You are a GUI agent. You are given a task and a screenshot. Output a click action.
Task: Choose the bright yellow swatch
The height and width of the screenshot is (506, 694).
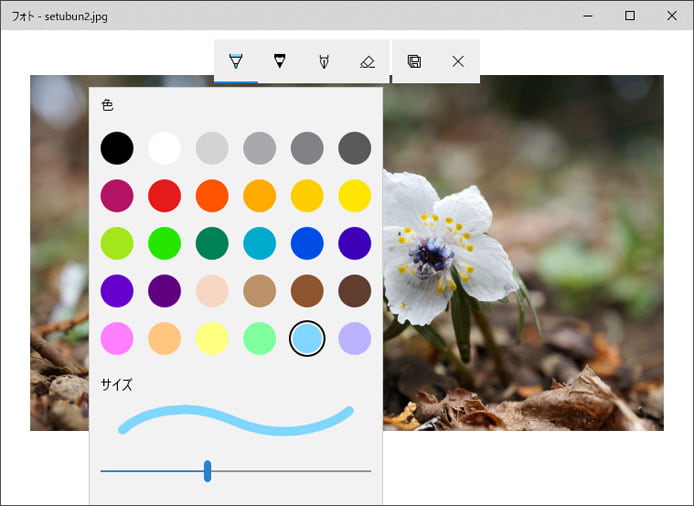point(355,196)
